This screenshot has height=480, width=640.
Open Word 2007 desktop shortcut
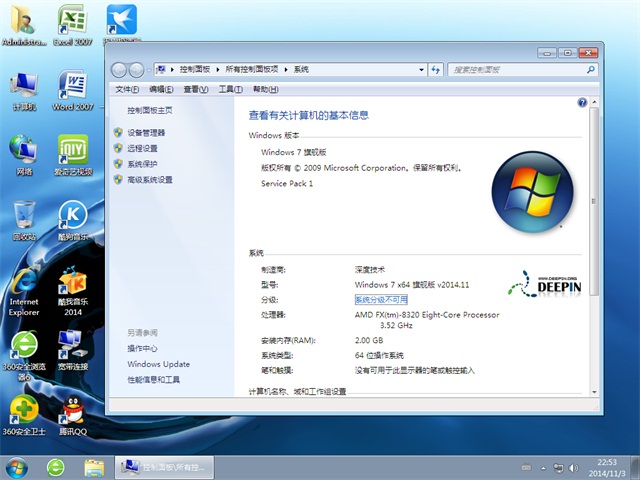[71, 88]
